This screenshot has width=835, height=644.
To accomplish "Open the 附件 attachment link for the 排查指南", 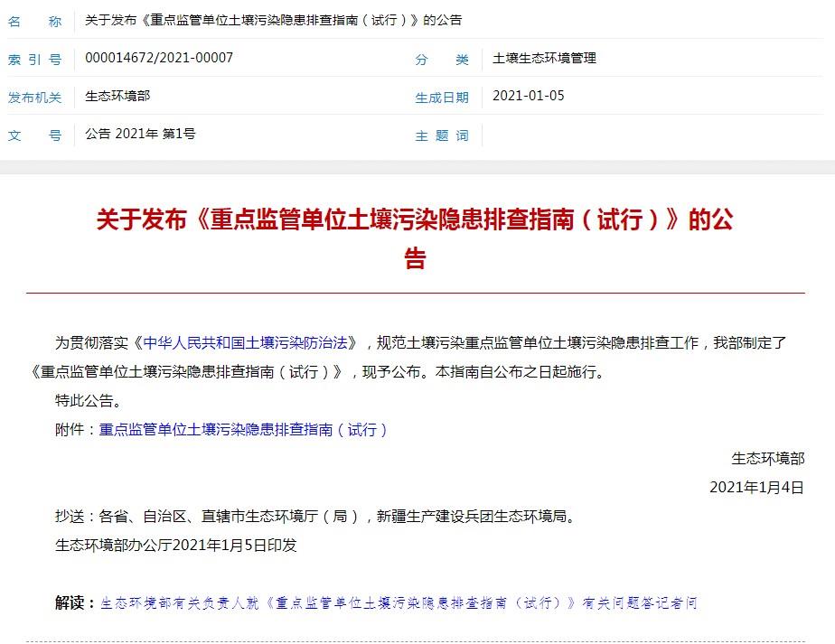I will pyautogui.click(x=243, y=430).
